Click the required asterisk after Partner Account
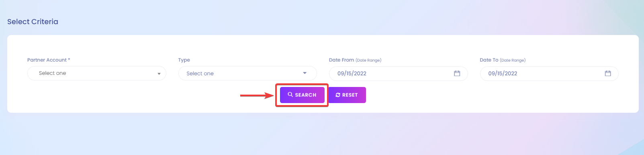Image resolution: width=644 pixels, height=155 pixels. (x=69, y=60)
